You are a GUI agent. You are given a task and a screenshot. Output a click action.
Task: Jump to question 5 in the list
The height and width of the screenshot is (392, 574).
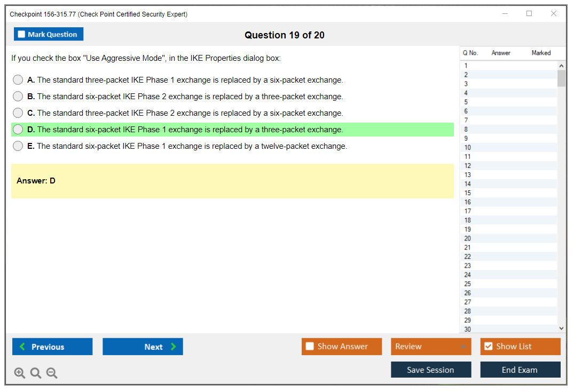click(x=466, y=102)
